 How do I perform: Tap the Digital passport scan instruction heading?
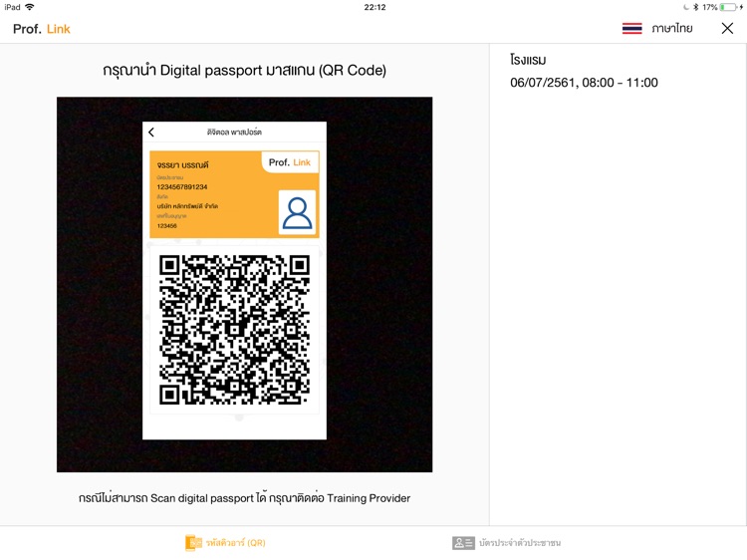[244, 70]
